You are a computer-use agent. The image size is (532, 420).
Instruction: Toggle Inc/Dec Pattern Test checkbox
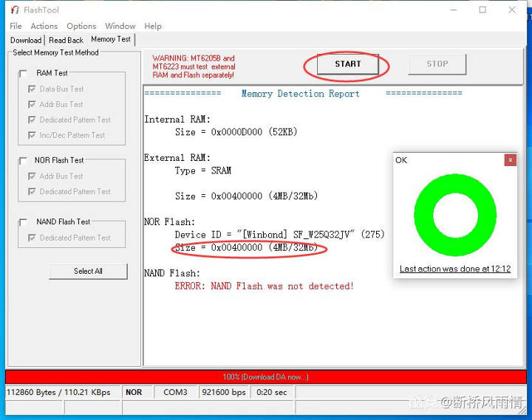coord(32,136)
